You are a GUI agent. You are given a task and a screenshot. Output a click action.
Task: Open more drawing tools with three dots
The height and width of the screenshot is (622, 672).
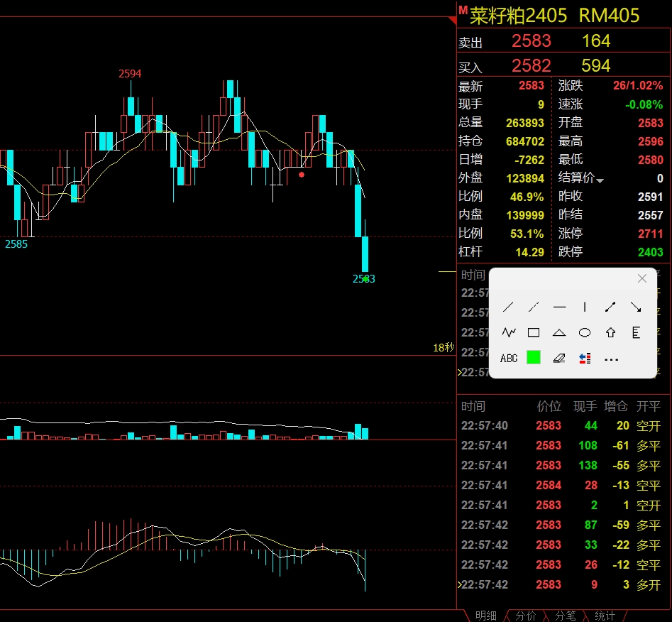pyautogui.click(x=611, y=359)
